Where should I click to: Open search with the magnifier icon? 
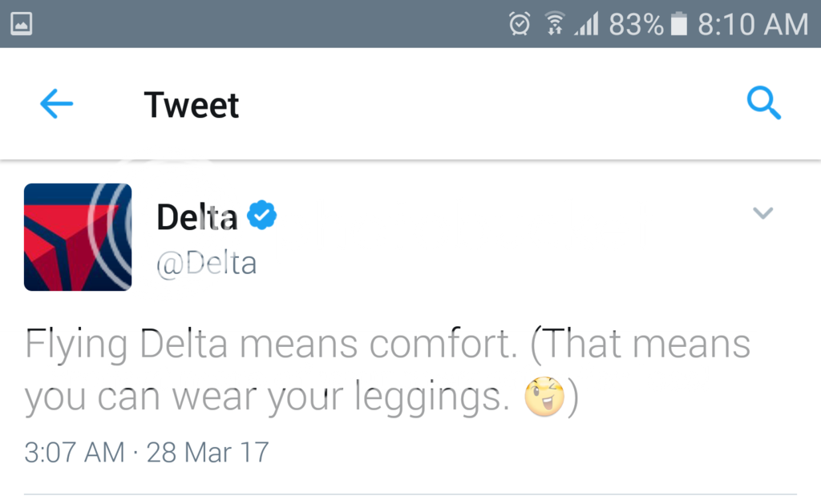click(763, 104)
